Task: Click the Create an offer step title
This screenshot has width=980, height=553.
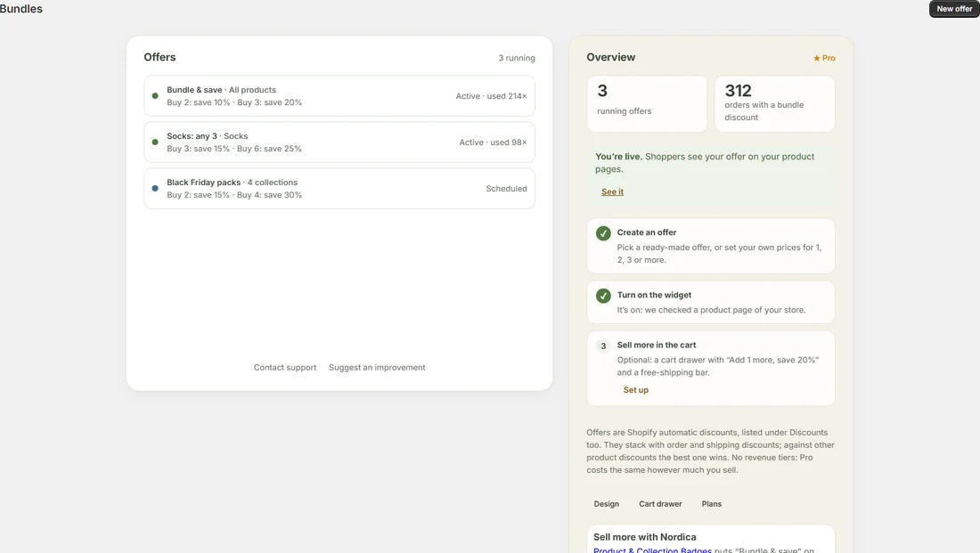Action: (x=647, y=232)
